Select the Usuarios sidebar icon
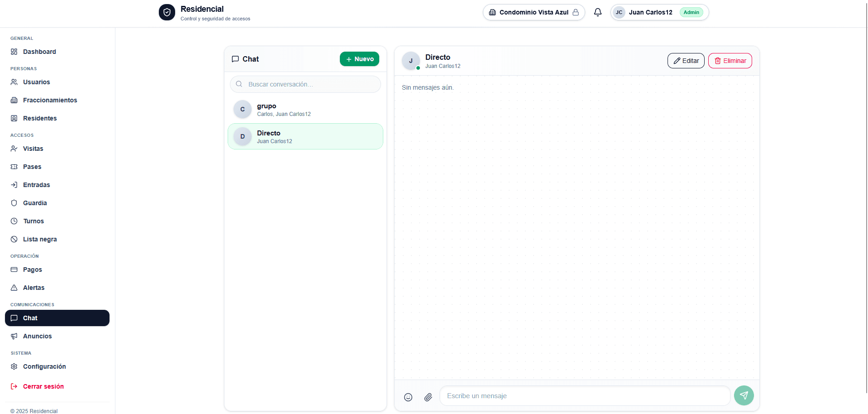 pyautogui.click(x=14, y=82)
